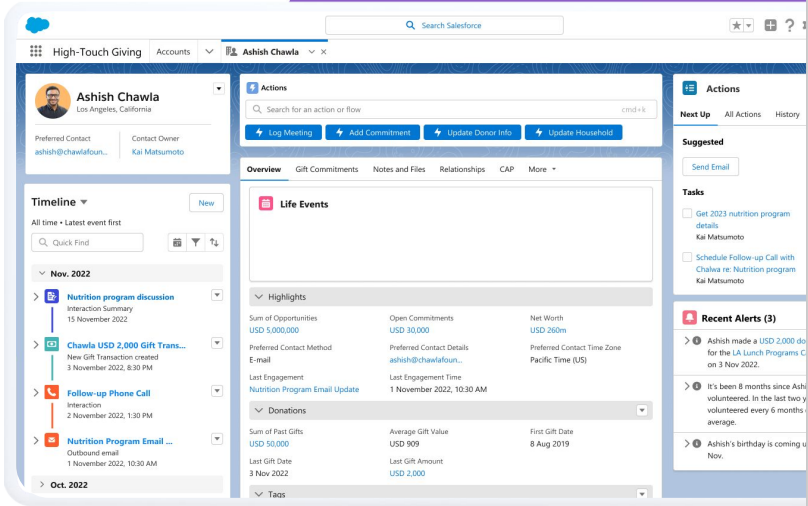Collapse the Donations section
The width and height of the screenshot is (808, 506).
pos(259,410)
